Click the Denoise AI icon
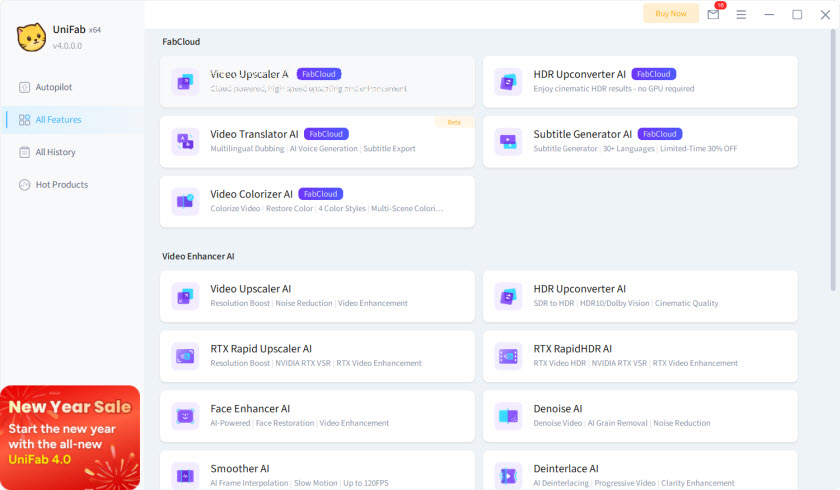The width and height of the screenshot is (840, 490). point(508,416)
